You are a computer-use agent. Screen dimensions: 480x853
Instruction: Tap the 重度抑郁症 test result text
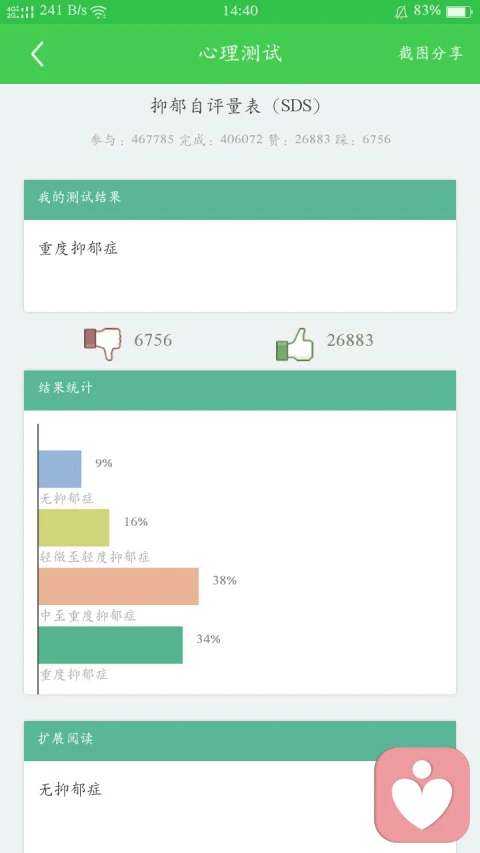pos(78,249)
